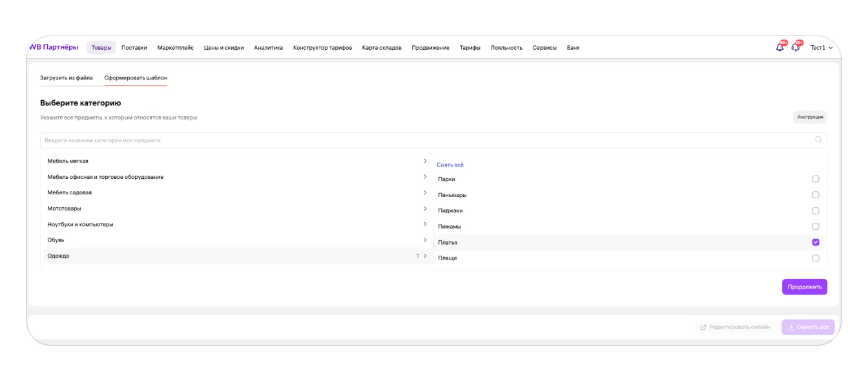The height and width of the screenshot is (381, 868).
Task: Expand the Мебель мягкая category arrow
Action: 425,161
